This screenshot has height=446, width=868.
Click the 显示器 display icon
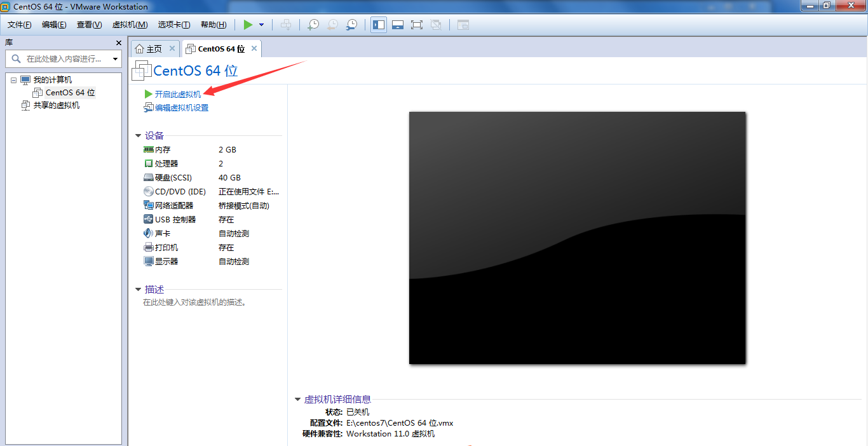(149, 262)
